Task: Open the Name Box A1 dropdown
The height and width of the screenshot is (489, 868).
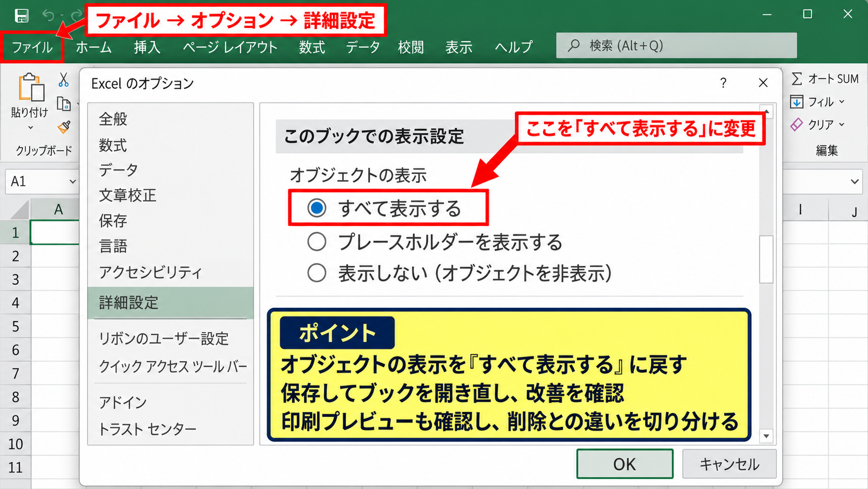Action: point(73,181)
